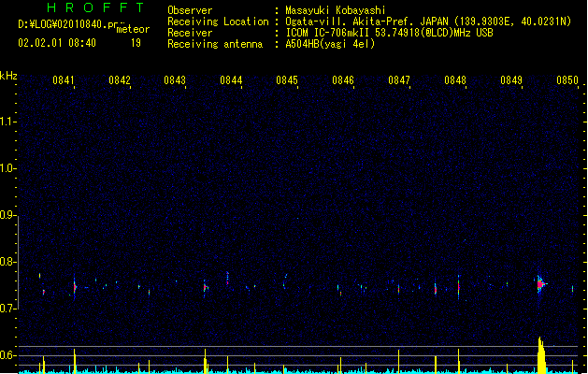Click the Observer field label
Viewport: 588px width, 374px height.
(190, 10)
